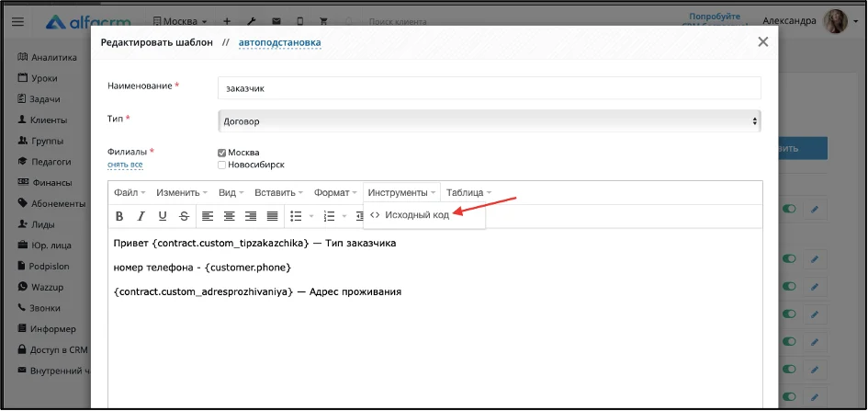The height and width of the screenshot is (411, 868).
Task: Open Задачи in the sidebar
Action: pyautogui.click(x=39, y=99)
